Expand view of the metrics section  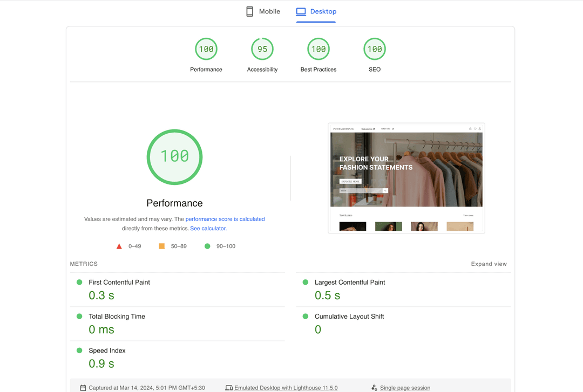tap(489, 264)
